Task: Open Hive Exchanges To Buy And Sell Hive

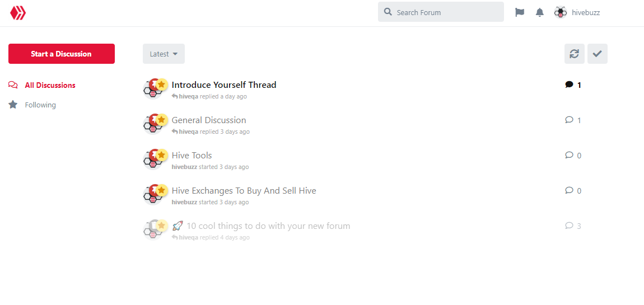Action: [244, 190]
